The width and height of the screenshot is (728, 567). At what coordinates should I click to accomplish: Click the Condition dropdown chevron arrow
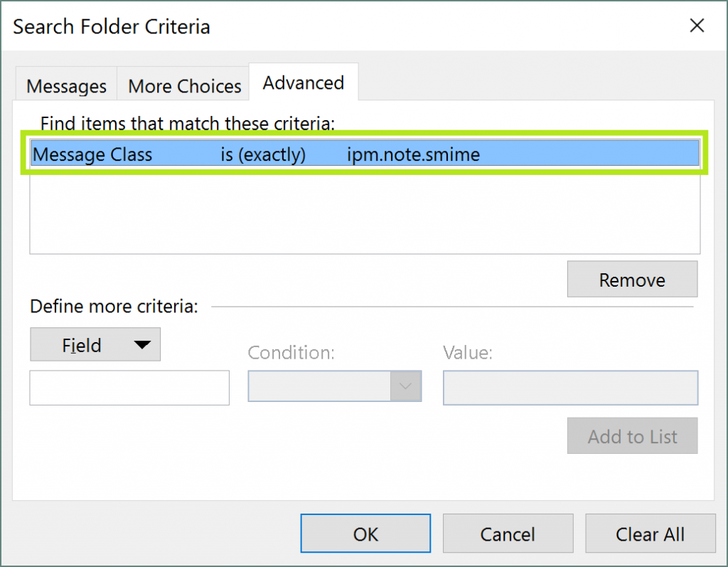[x=405, y=386]
